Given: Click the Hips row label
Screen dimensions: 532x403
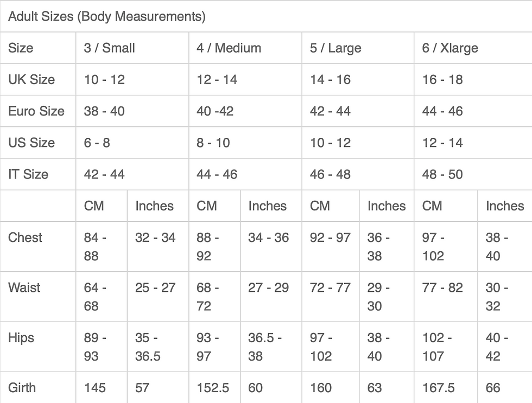Looking at the screenshot, I should point(21,337).
